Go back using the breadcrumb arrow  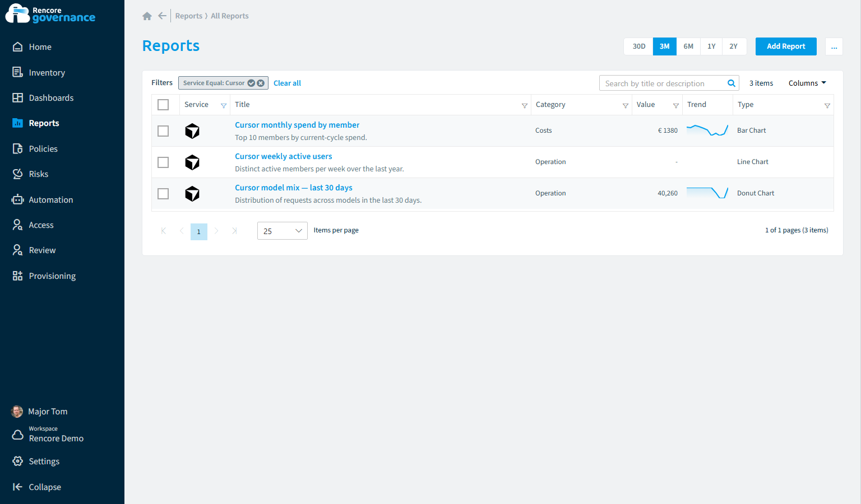pos(162,16)
